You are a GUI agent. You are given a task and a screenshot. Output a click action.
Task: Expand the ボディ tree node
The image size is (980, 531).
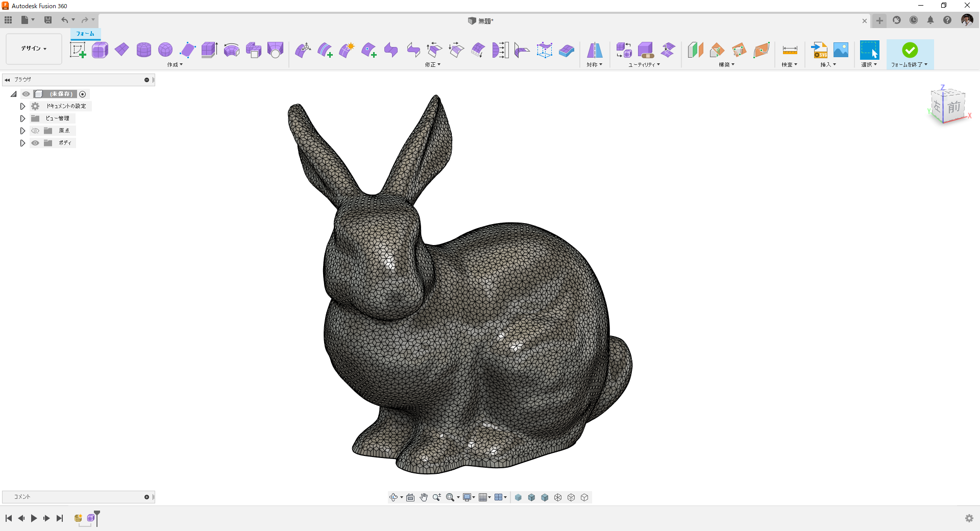tap(22, 143)
